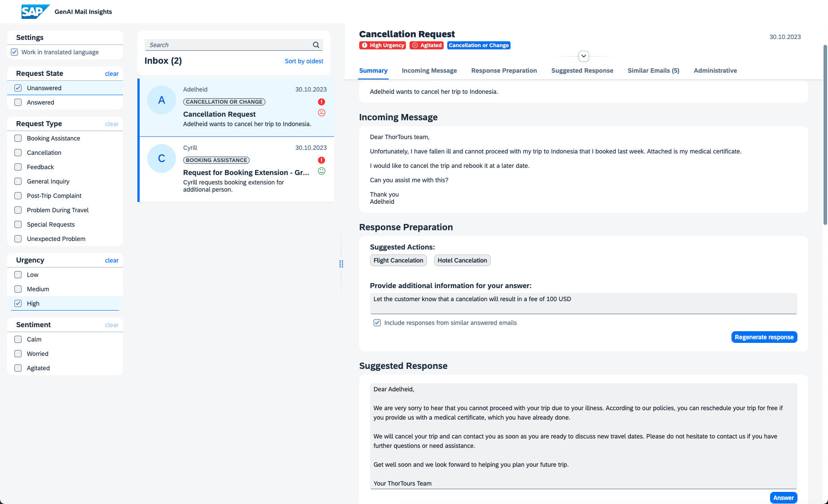Image resolution: width=828 pixels, height=504 pixels.
Task: Check Worried sentiment filter
Action: click(x=18, y=354)
